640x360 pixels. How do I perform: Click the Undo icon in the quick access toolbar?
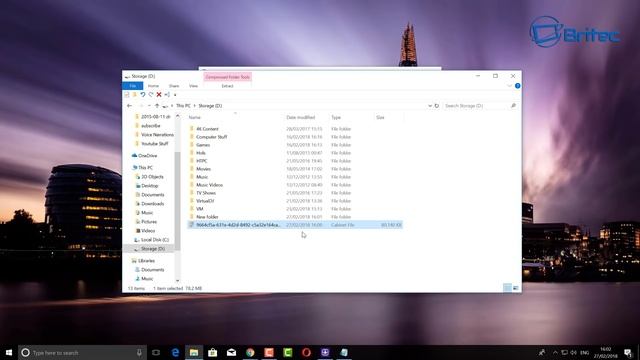(143, 95)
